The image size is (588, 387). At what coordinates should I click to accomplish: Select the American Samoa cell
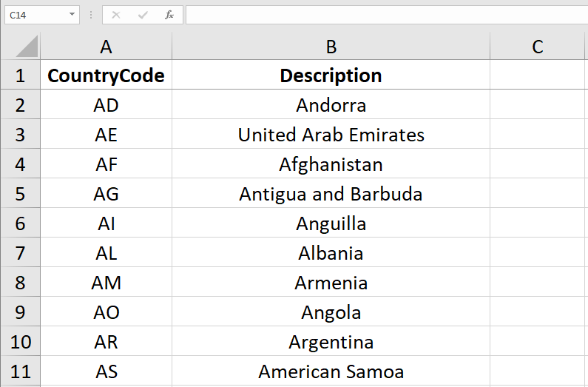pyautogui.click(x=331, y=371)
